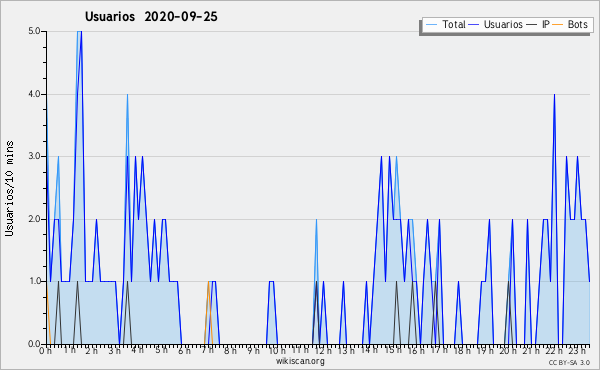Click the y-axis label 'Usuarios/10 mins'
Image resolution: width=600 pixels, height=370 pixels.
click(10, 188)
